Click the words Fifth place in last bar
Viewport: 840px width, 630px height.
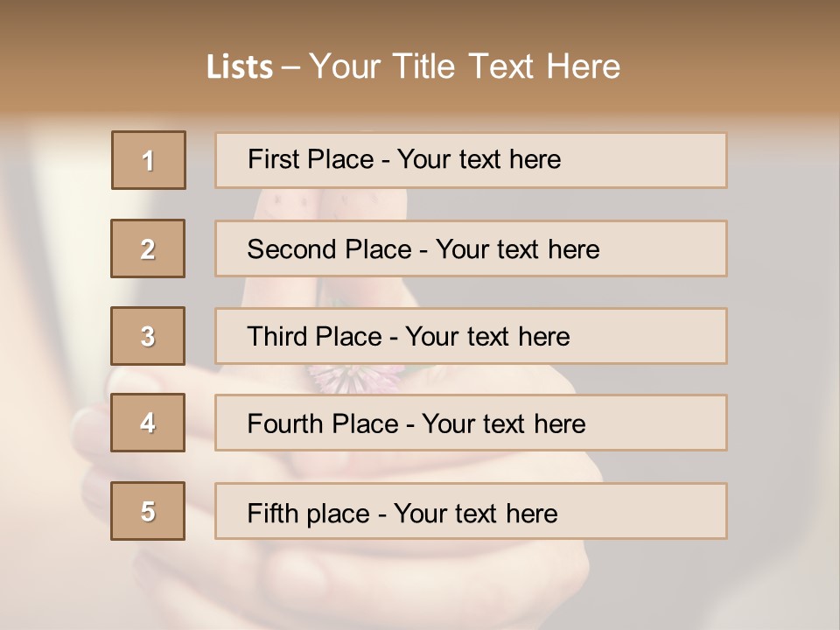[x=310, y=513]
